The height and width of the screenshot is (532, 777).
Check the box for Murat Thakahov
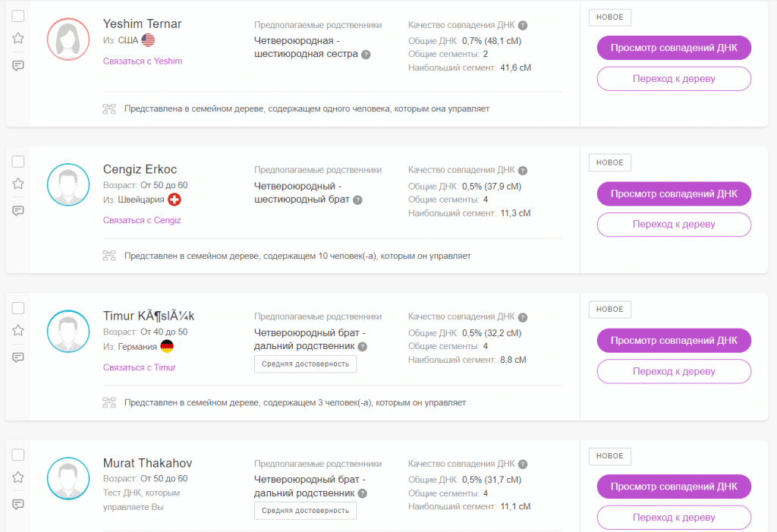click(x=18, y=455)
